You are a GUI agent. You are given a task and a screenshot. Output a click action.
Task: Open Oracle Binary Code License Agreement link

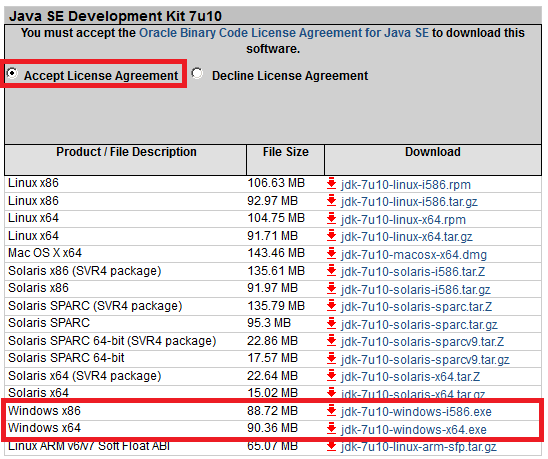[x=284, y=33]
